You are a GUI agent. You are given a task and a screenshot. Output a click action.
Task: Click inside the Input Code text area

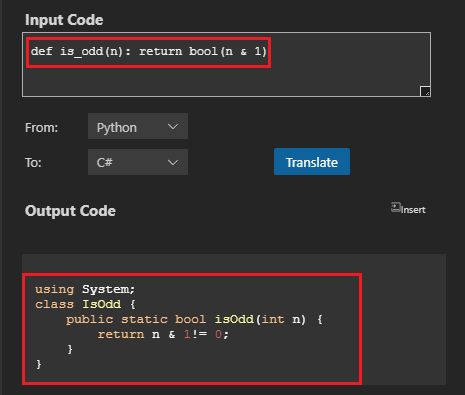click(226, 65)
